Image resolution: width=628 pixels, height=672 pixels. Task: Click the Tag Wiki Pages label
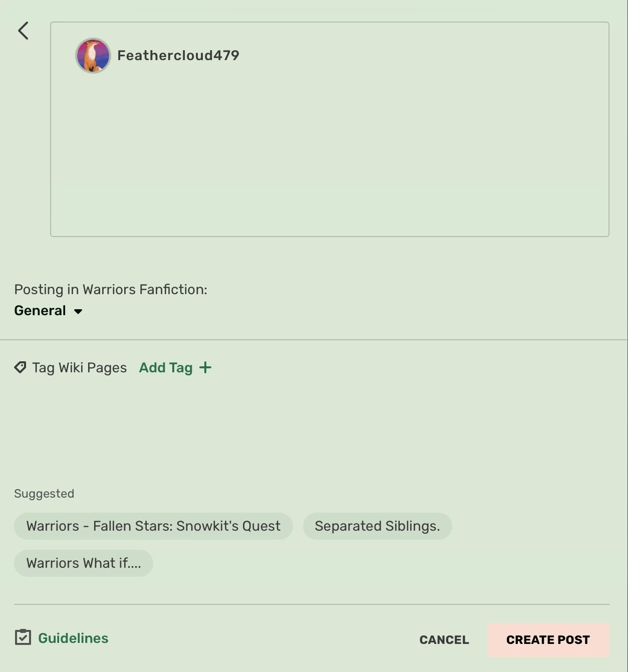[80, 368]
